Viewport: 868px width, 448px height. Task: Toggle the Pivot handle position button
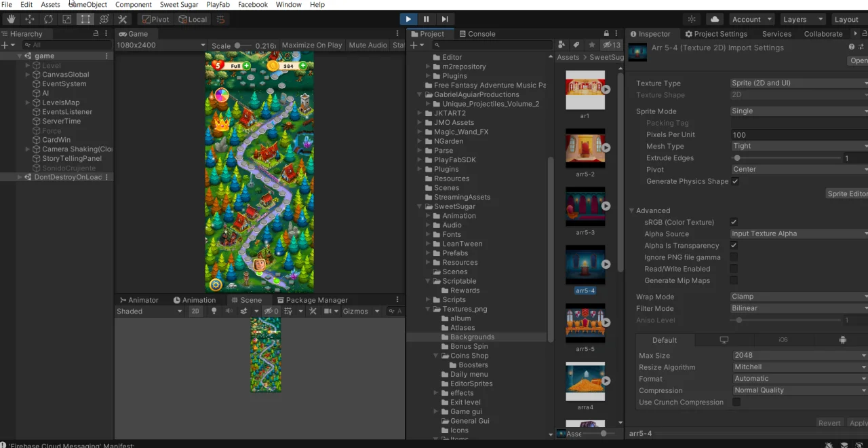click(x=155, y=20)
